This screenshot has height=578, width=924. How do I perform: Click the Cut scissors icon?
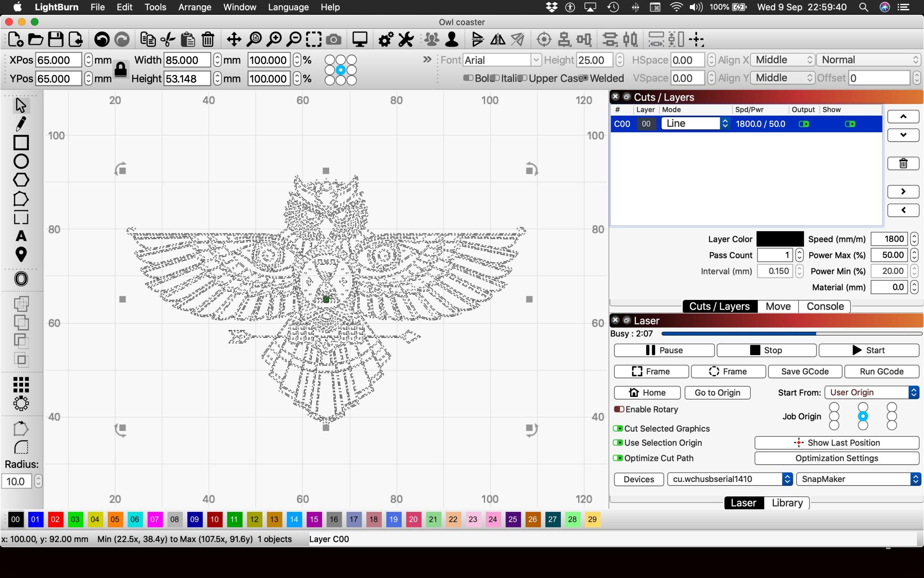[x=167, y=39]
